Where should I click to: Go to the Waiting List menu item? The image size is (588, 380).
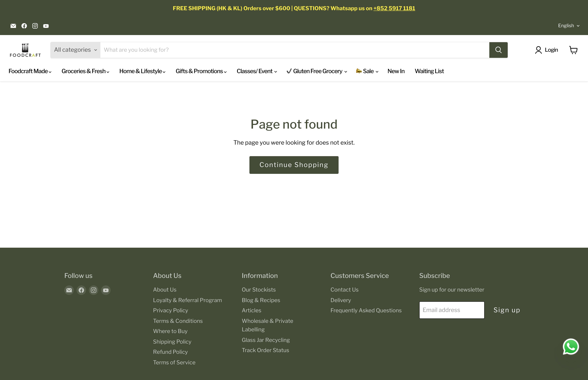click(x=429, y=71)
